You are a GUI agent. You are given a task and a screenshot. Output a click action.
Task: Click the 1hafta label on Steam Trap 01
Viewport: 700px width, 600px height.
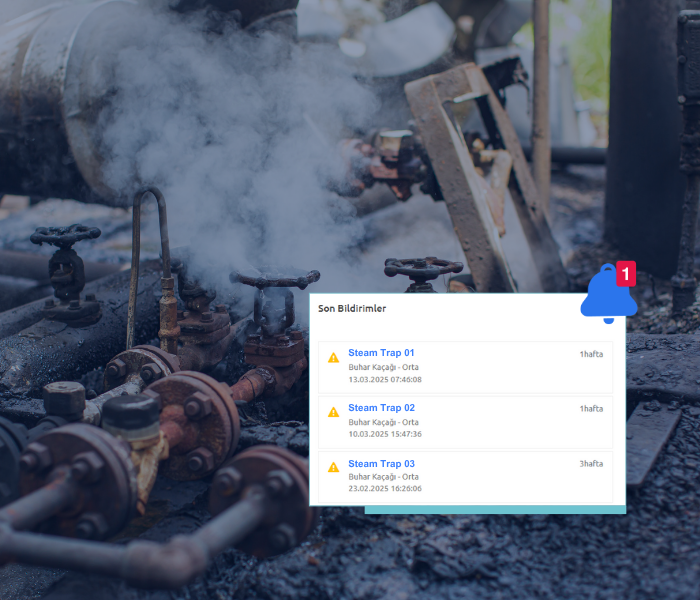coord(591,354)
